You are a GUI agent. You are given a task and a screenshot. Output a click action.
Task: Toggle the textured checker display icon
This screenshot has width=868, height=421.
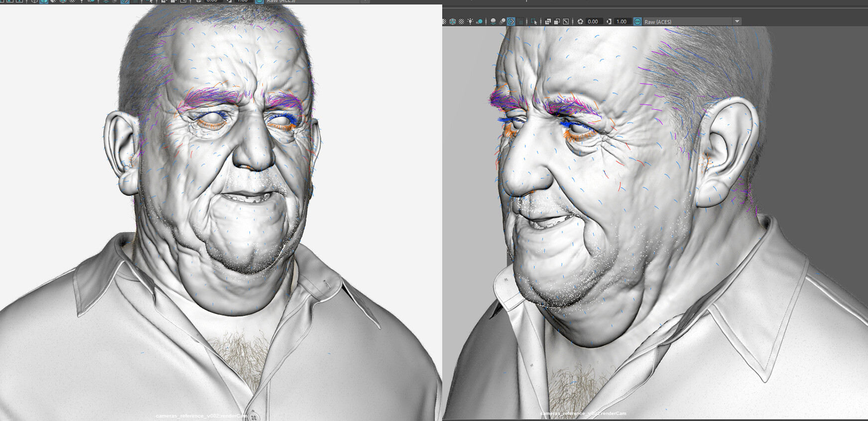pos(461,21)
